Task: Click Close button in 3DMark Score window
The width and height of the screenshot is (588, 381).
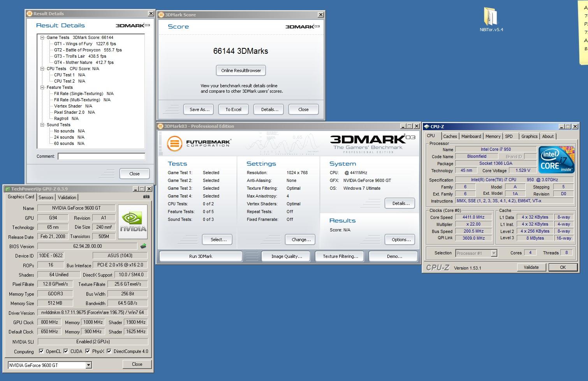Action: (x=303, y=109)
